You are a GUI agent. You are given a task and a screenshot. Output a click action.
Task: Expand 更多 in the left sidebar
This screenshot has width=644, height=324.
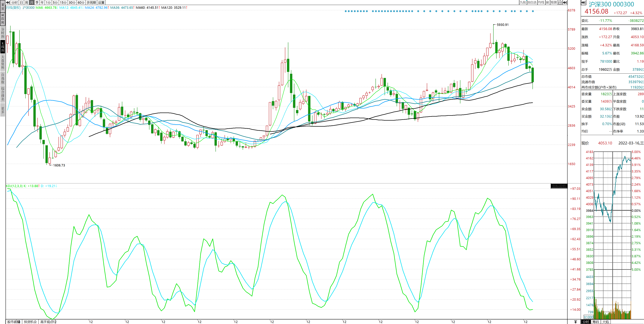tap(3, 110)
